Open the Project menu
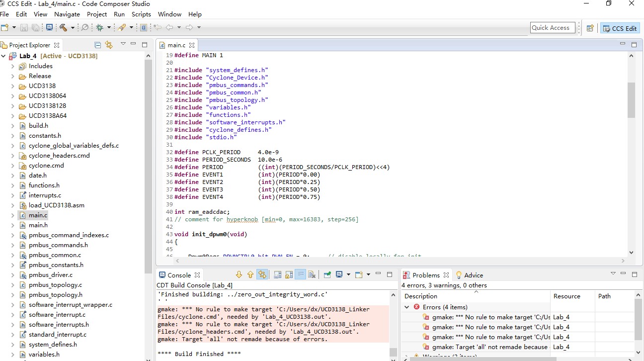 97,14
